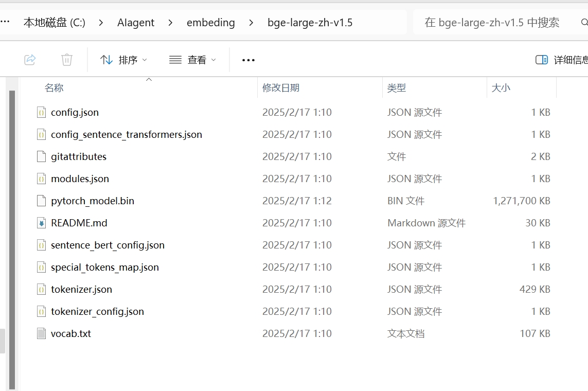588x391 pixels.
Task: Click the Markdown 源文件 type cell
Action: 426,223
